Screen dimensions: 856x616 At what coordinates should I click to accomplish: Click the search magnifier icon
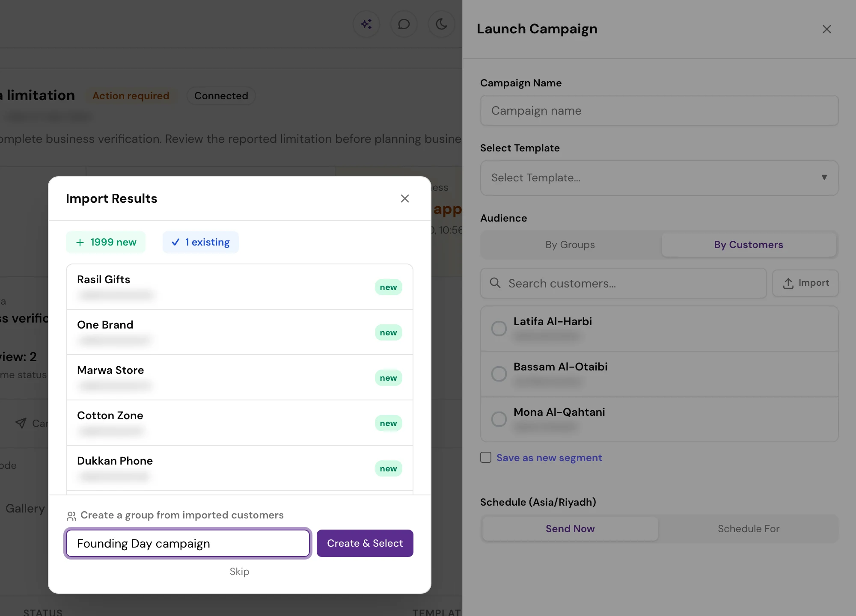pos(495,283)
